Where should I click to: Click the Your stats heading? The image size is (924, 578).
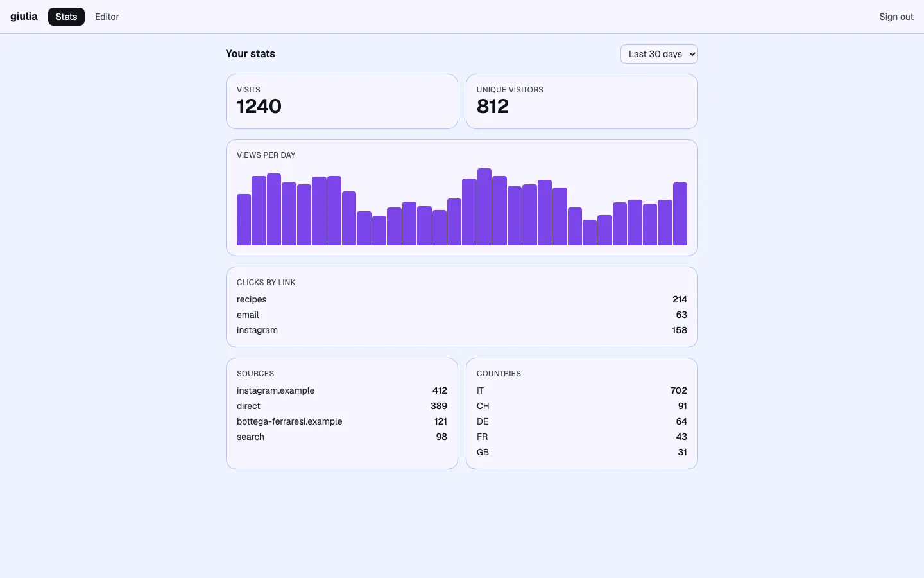coord(250,54)
